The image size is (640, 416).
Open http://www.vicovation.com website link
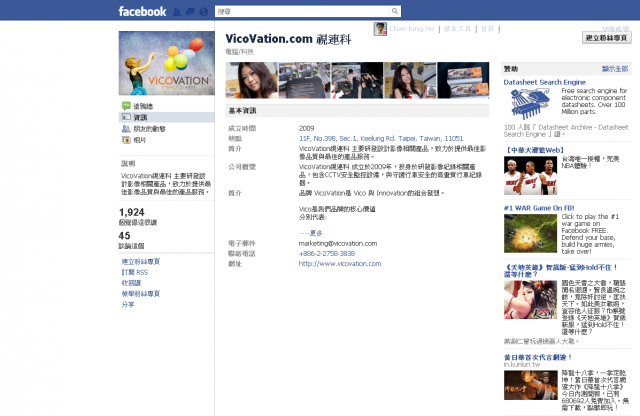tap(340, 264)
